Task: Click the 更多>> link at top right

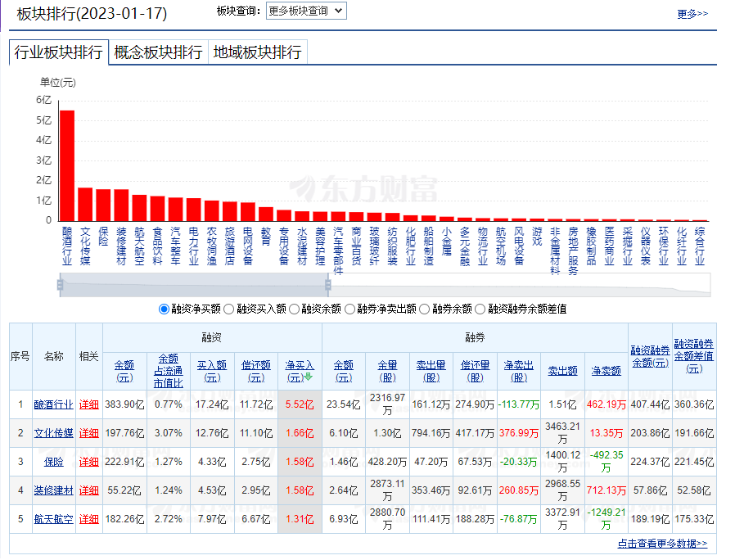Action: click(x=692, y=14)
